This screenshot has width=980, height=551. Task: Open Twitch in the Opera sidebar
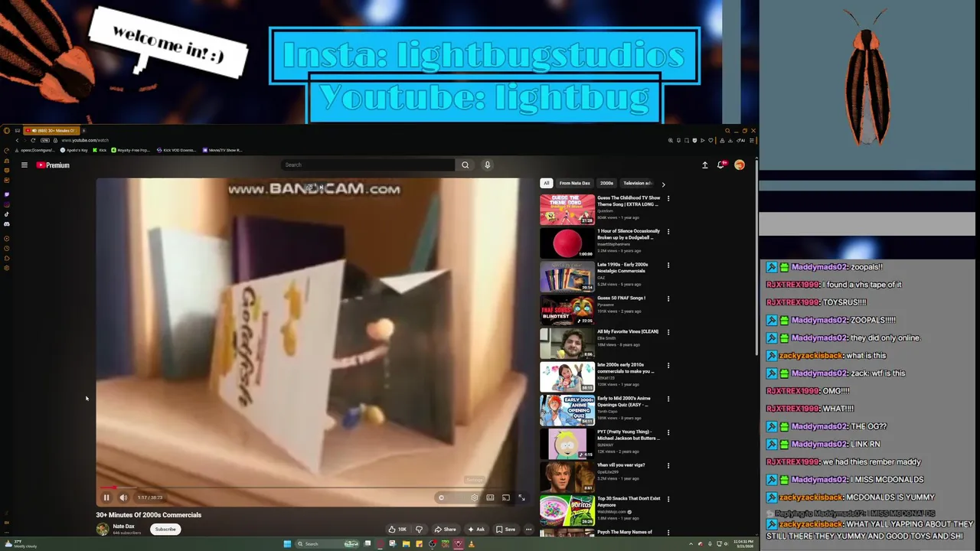point(7,195)
